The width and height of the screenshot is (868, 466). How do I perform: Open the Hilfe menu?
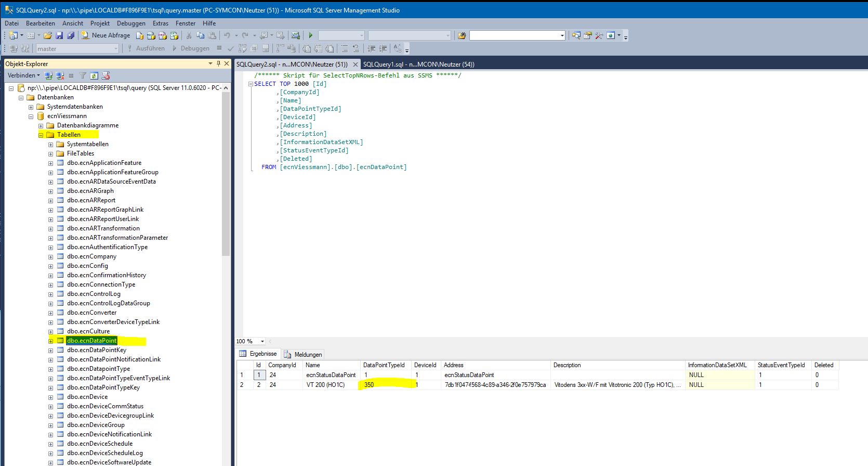(x=209, y=23)
